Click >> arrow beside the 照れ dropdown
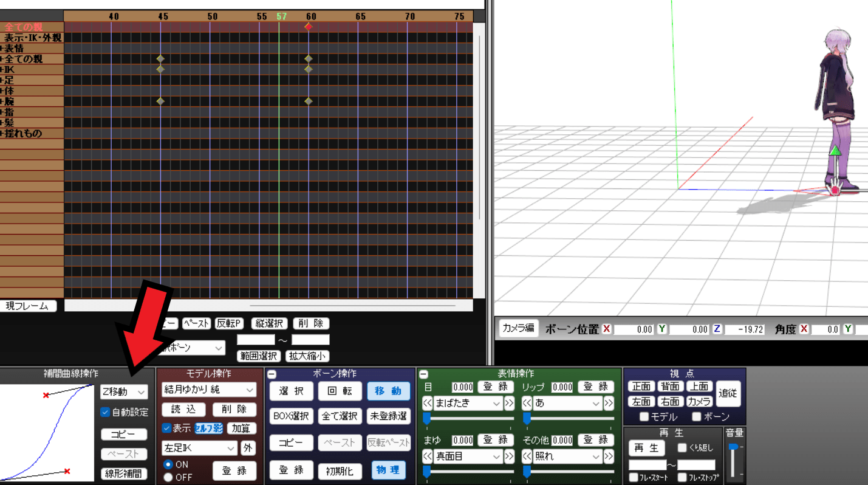 [609, 456]
